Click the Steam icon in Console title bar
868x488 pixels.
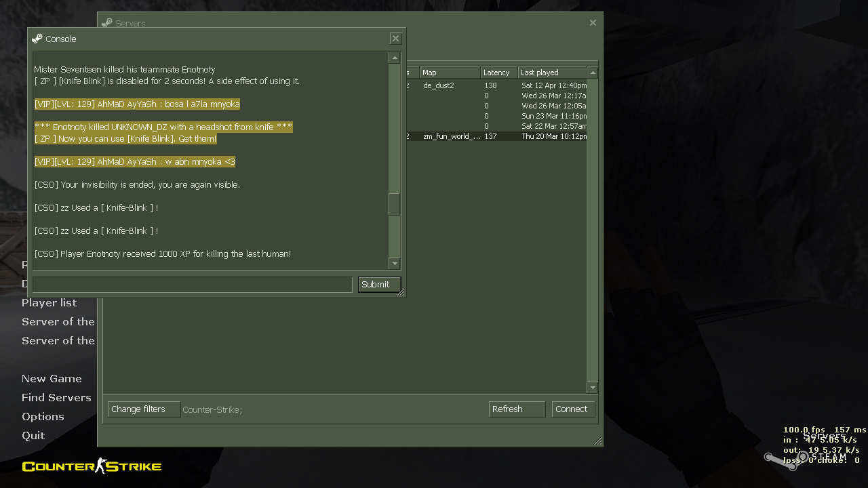[x=37, y=39]
